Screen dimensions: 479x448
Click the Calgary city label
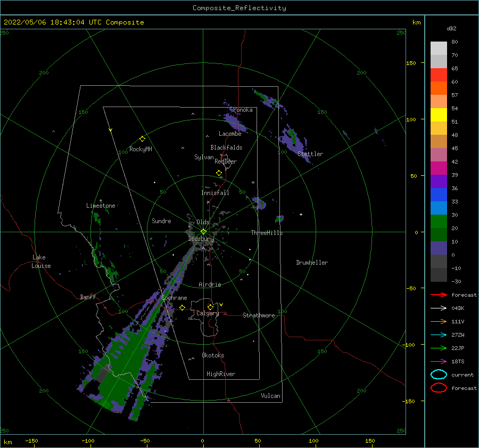pyautogui.click(x=208, y=313)
